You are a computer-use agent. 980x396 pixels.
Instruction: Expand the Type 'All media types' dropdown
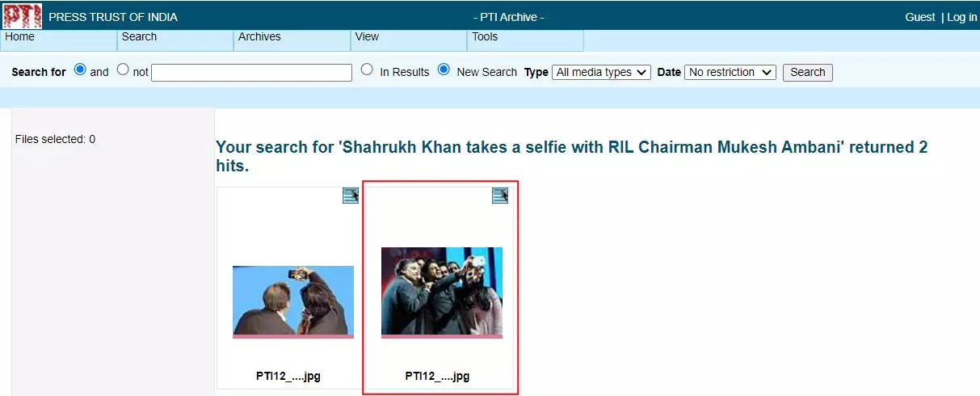click(x=601, y=72)
